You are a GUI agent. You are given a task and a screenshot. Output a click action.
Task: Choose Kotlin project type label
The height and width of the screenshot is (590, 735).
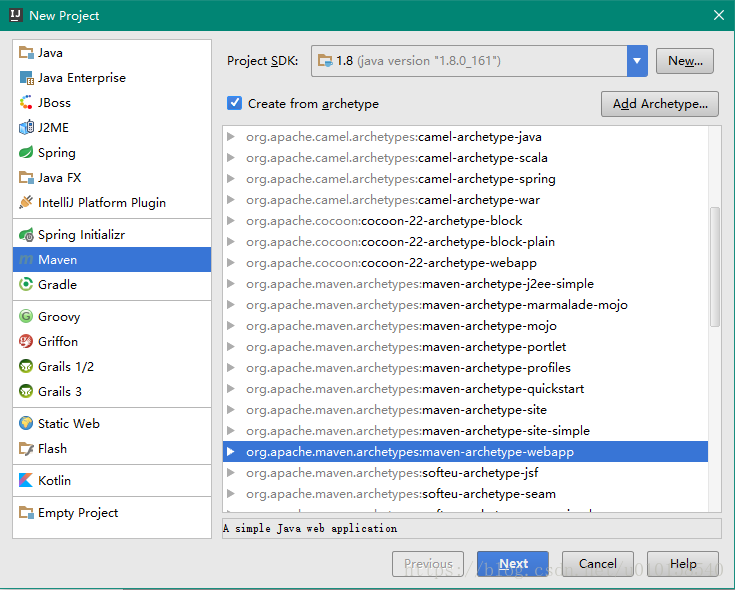[54, 480]
